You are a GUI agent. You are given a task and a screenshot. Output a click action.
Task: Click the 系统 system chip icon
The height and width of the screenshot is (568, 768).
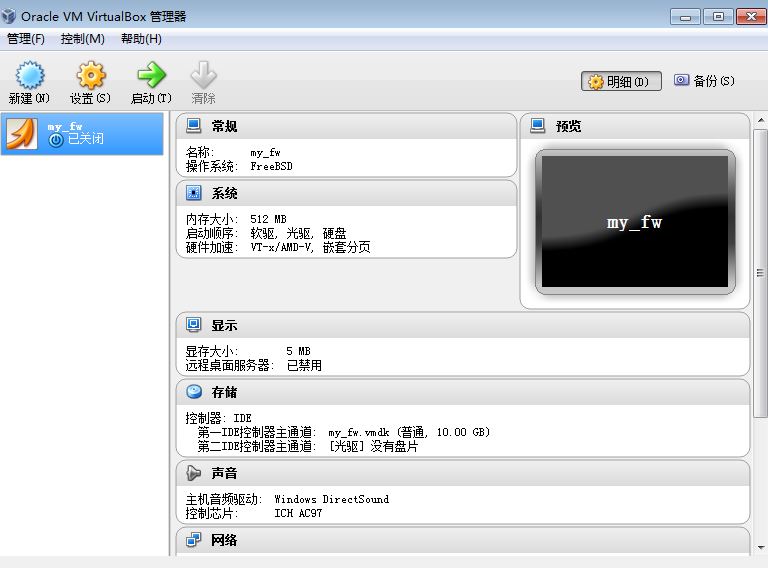click(193, 193)
